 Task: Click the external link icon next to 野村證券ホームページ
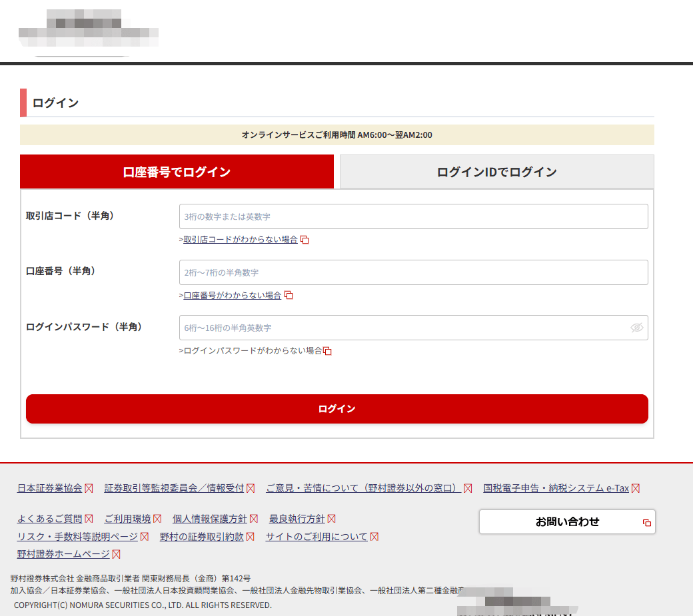click(x=115, y=553)
